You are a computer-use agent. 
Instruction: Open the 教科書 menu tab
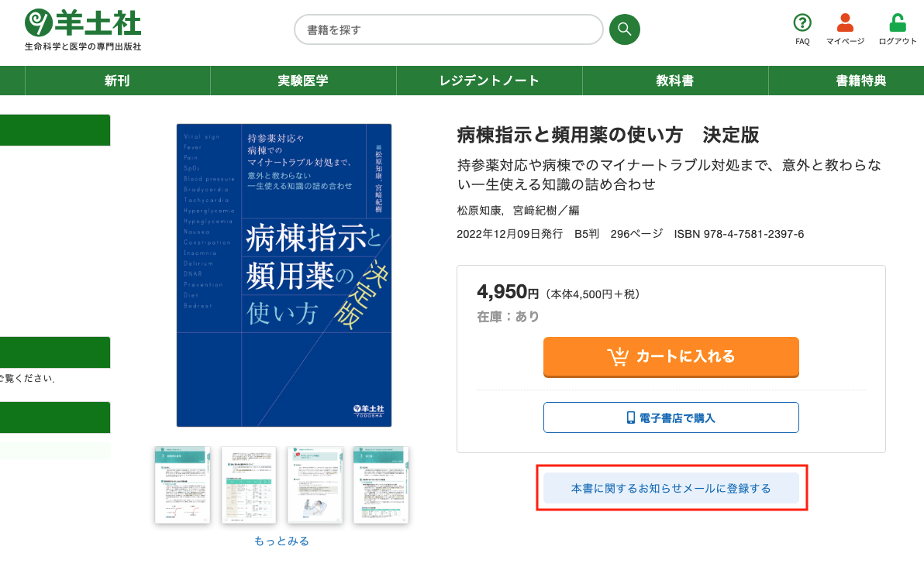click(675, 81)
